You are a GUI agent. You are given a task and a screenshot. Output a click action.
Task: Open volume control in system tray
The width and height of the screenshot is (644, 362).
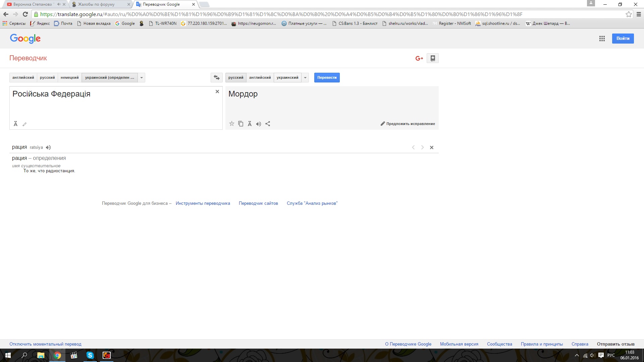point(593,355)
